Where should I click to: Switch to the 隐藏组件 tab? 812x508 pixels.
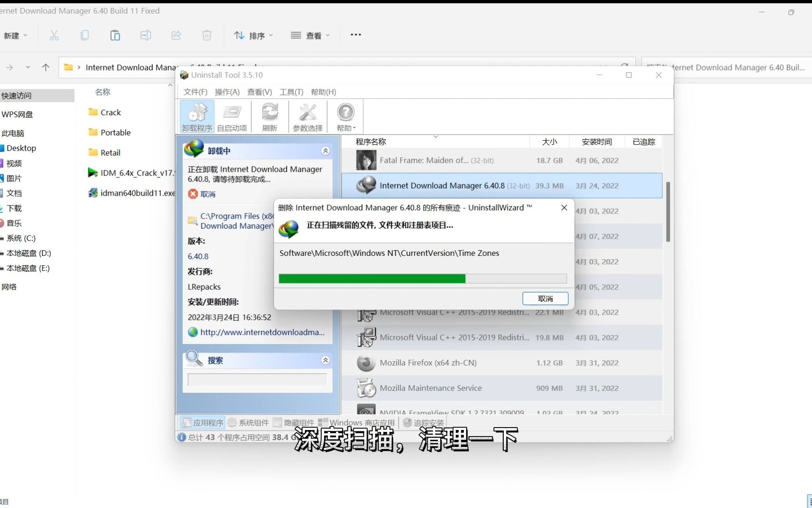click(x=294, y=422)
